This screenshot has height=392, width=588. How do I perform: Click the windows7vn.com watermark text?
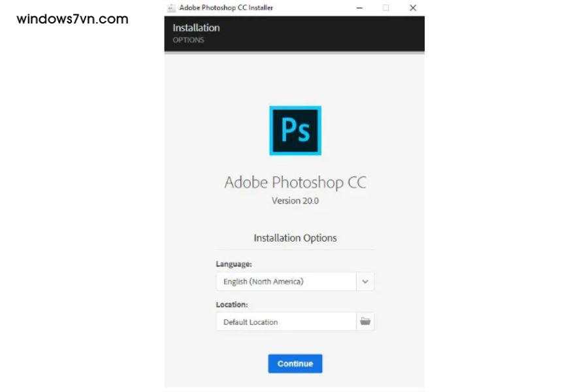tap(73, 18)
